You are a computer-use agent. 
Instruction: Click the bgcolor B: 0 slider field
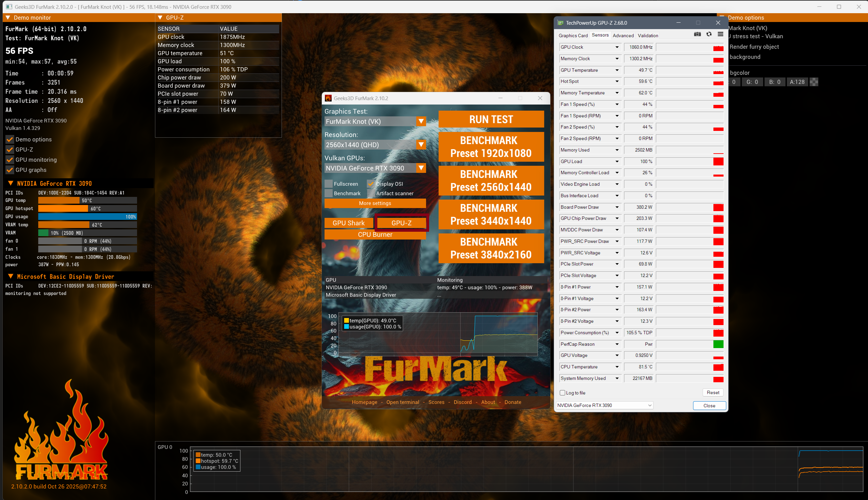click(775, 82)
